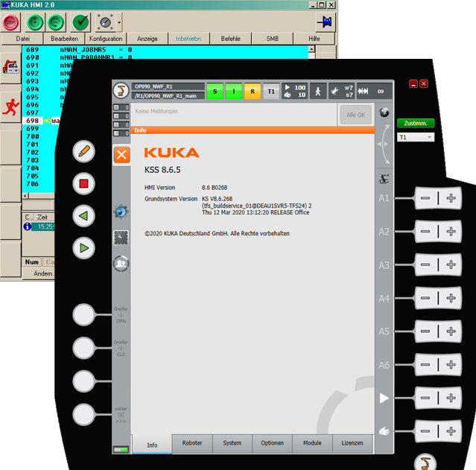The height and width of the screenshot is (470, 476).
Task: Click the operating mode key-switch icon
Action: 105,22
